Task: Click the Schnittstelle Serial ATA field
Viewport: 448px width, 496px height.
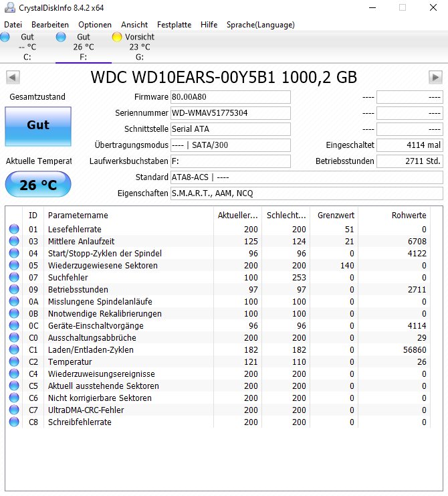Action: [231, 129]
